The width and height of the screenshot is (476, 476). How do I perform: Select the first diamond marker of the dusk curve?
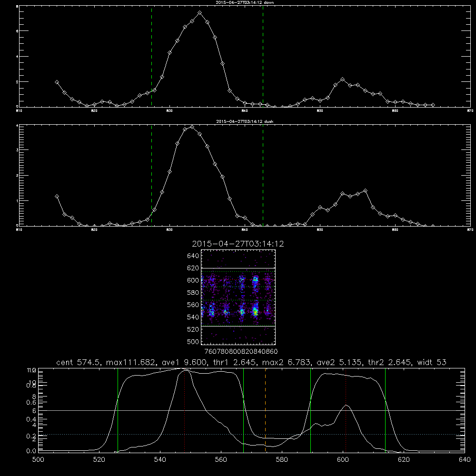click(x=57, y=197)
